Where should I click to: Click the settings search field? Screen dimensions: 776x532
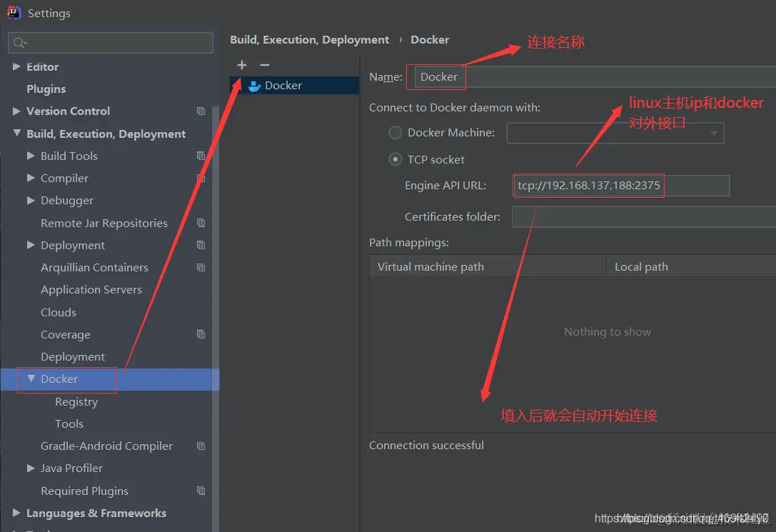111,43
